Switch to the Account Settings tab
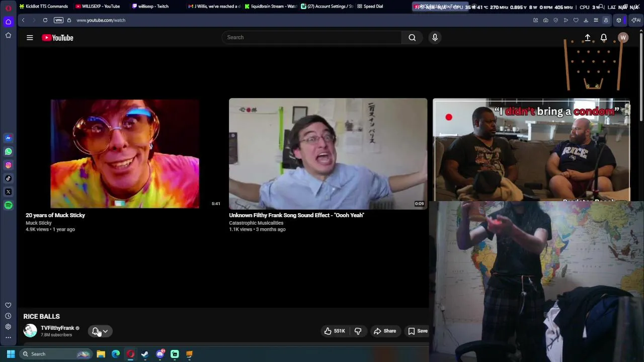 coord(327,7)
